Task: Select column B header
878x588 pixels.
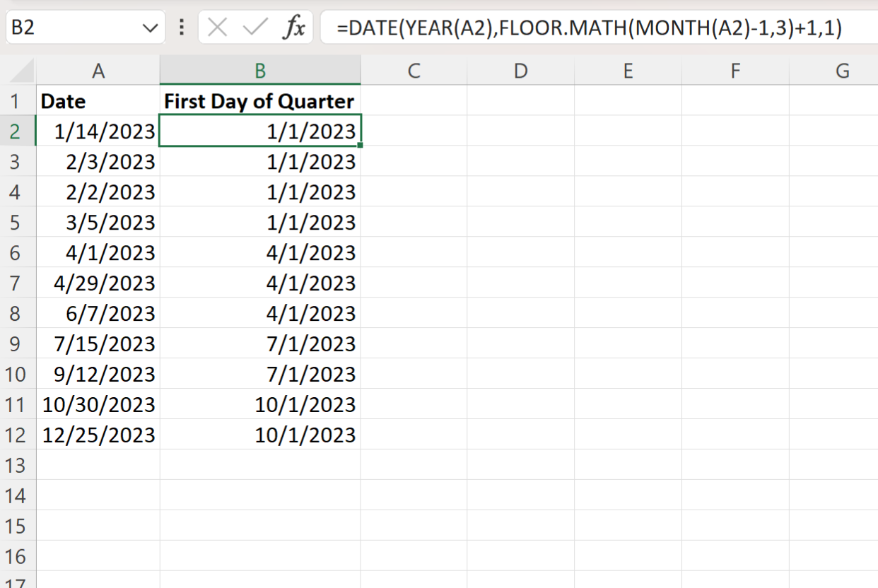Action: (260, 71)
